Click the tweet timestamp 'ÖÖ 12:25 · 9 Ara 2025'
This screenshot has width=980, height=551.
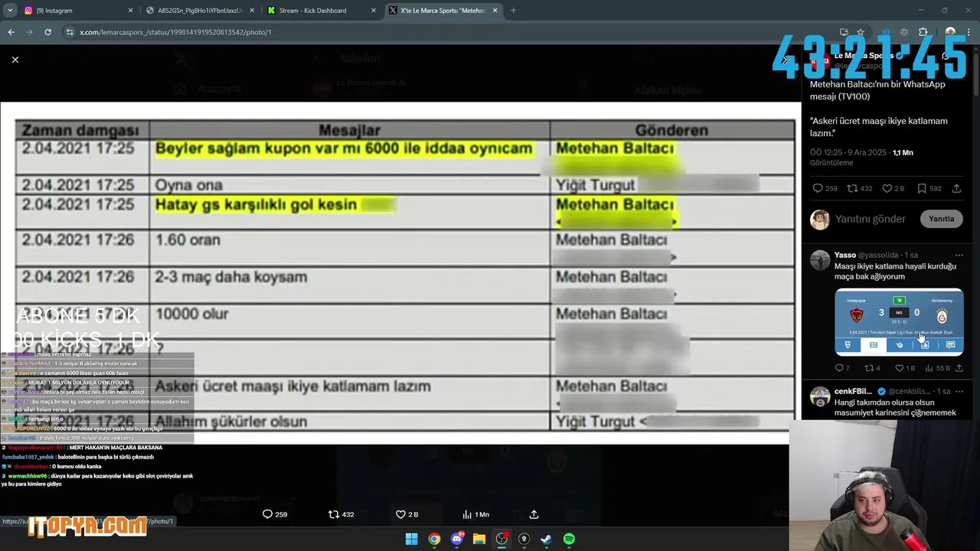(848, 152)
